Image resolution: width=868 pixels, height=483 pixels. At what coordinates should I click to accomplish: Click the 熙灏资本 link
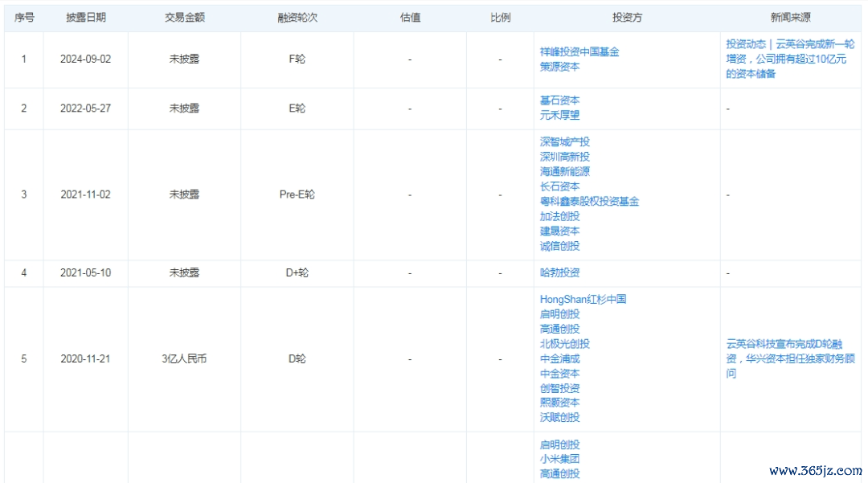559,403
